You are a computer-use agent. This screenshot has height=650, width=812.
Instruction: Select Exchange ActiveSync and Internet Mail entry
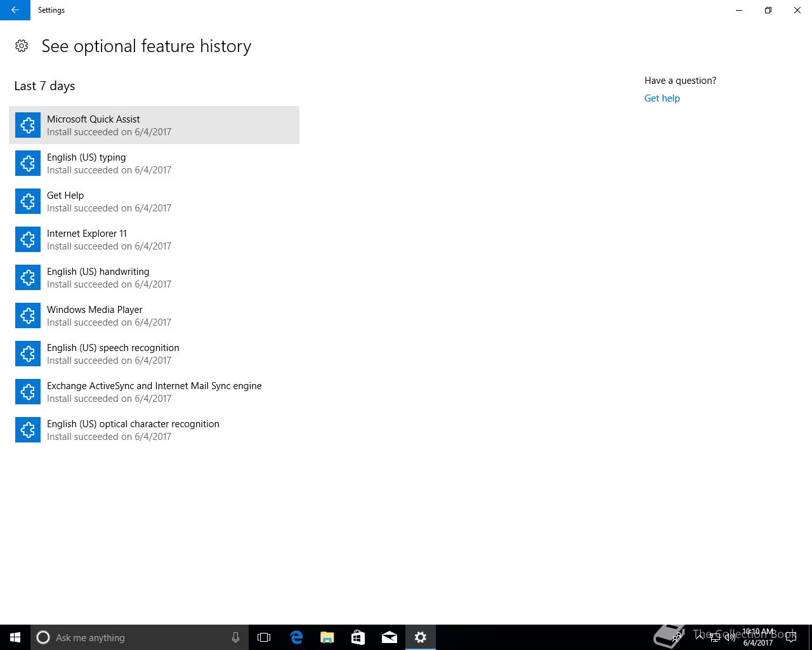point(154,392)
